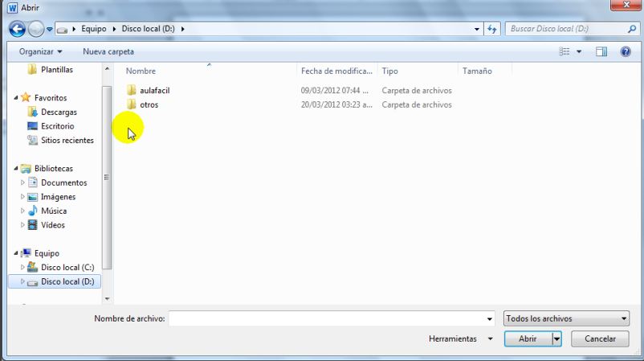
Task: Select the Documentos library
Action: 63,183
